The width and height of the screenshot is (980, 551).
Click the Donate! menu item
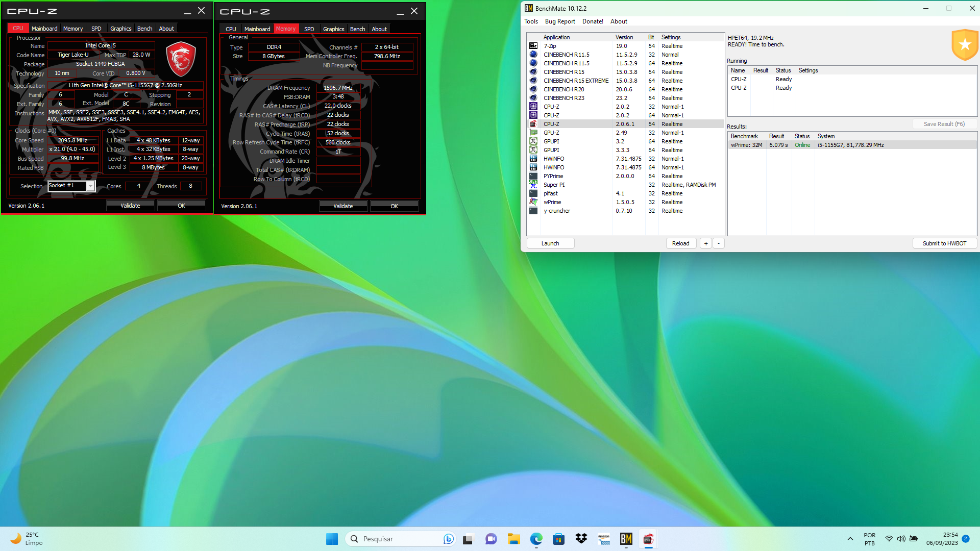pos(593,21)
